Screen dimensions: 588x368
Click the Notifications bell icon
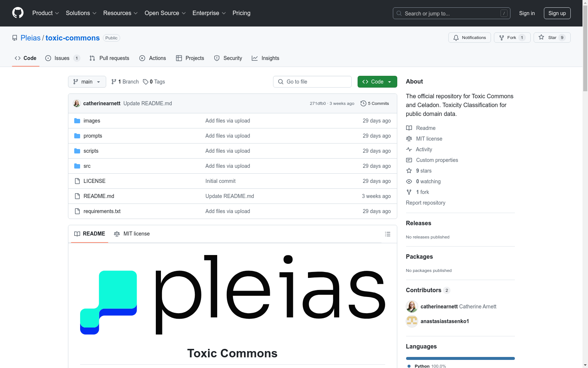pyautogui.click(x=456, y=38)
